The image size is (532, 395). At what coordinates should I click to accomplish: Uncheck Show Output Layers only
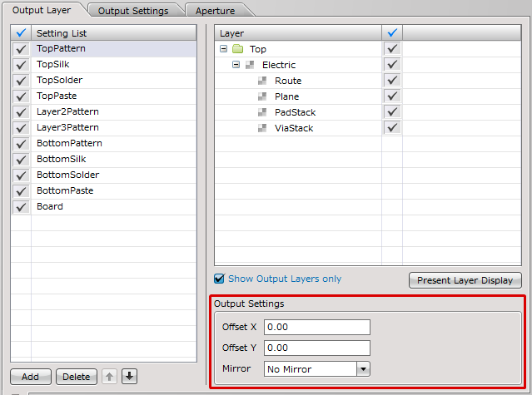220,279
